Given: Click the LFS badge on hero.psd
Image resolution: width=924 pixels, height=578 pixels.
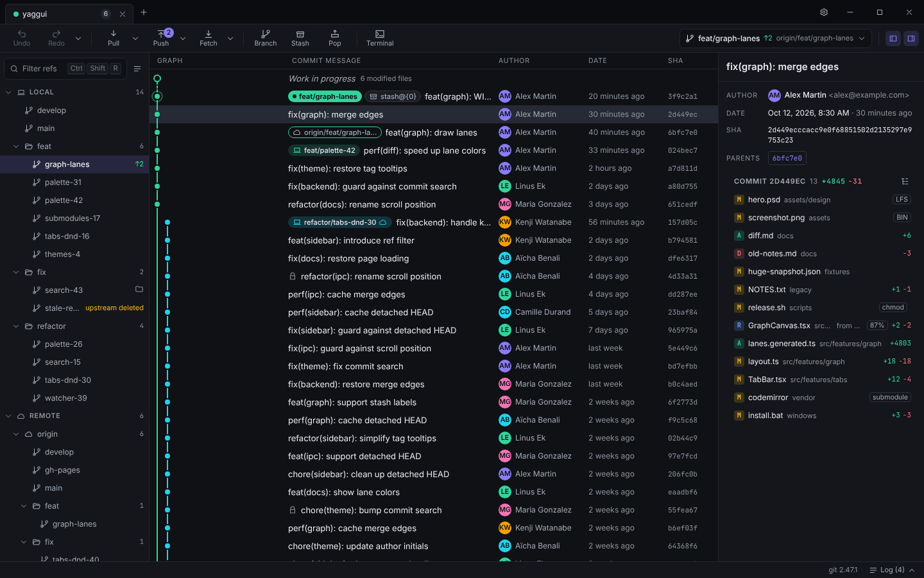Looking at the screenshot, I should tap(902, 200).
